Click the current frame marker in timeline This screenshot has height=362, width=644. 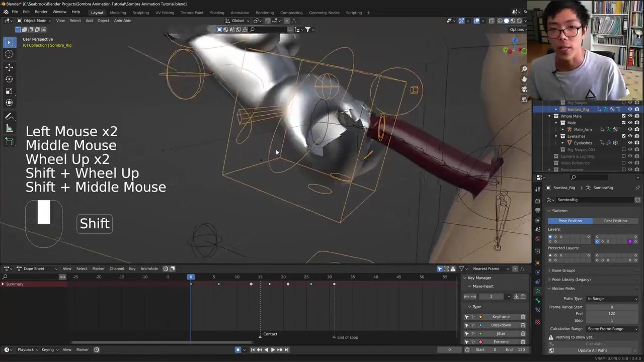(x=191, y=277)
